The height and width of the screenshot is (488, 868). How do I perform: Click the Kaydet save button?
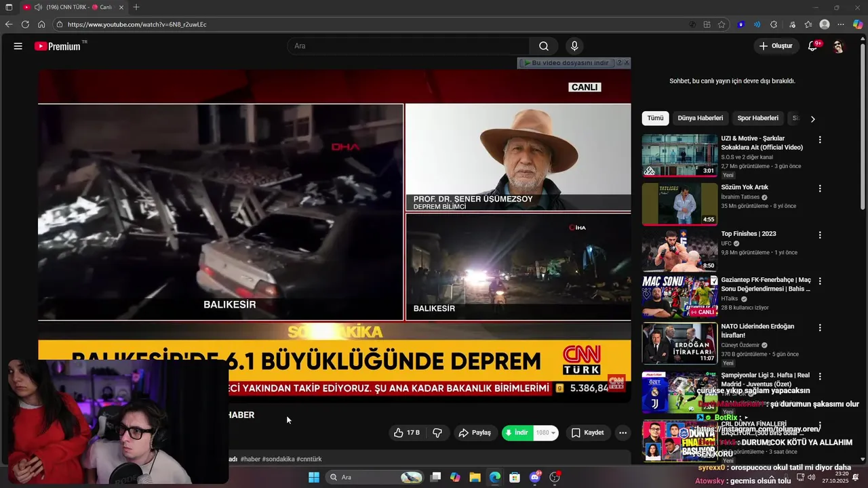587,432
